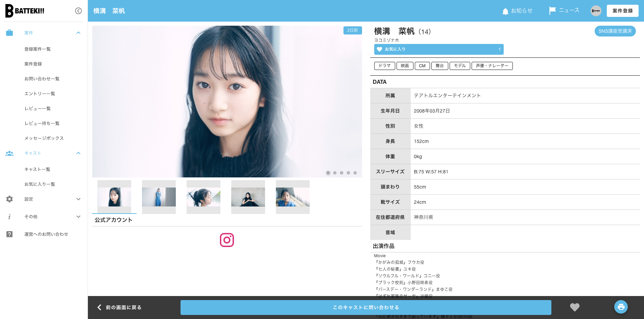The height and width of the screenshot is (319, 644).
Task: Open 登録案件一覧 in sidebar
Action: [38, 49]
